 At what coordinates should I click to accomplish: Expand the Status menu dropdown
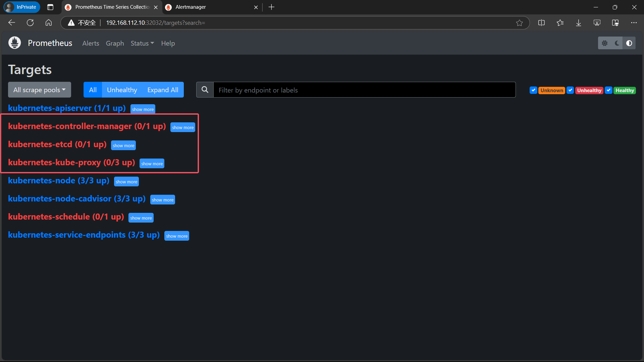pyautogui.click(x=142, y=43)
